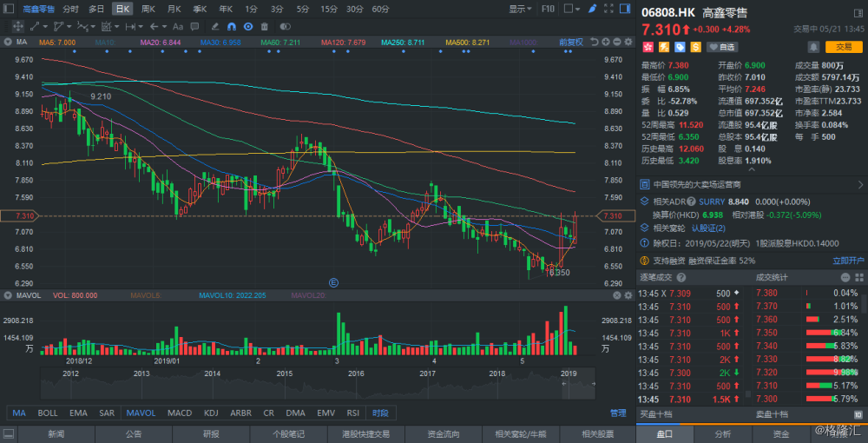Toggle drawings visibility eye icon
Viewport: 868px width, 443px height.
click(x=248, y=26)
